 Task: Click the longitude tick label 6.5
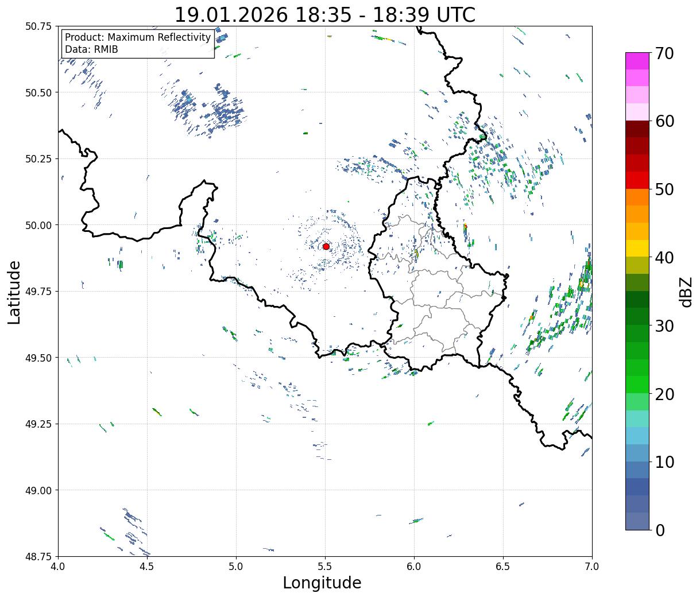(x=503, y=567)
